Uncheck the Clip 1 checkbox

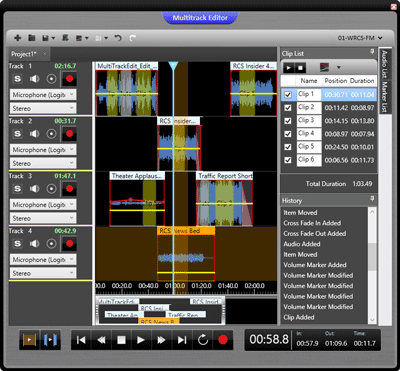click(x=288, y=95)
